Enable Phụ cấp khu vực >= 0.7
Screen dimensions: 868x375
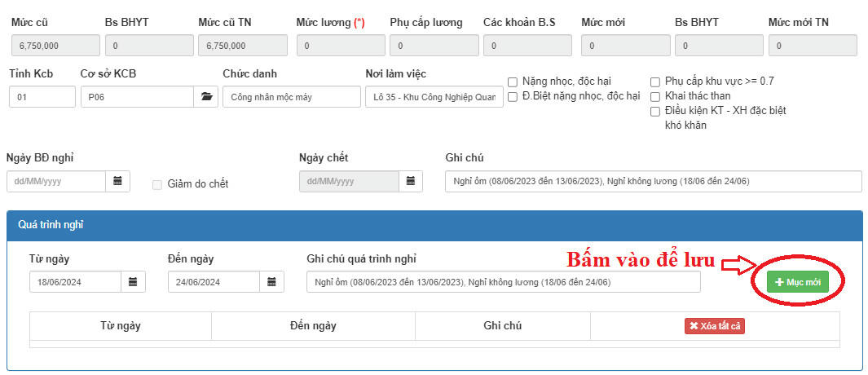click(x=655, y=82)
